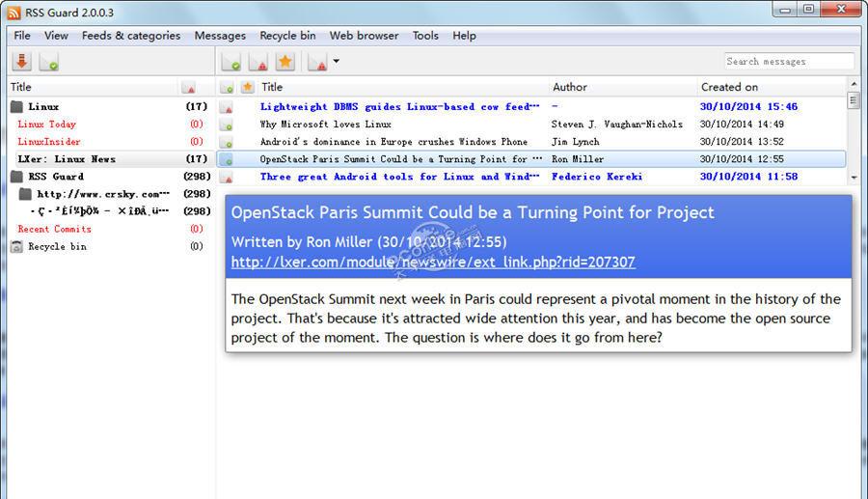The height and width of the screenshot is (499, 868).
Task: Select the Linux Today feed
Action: [x=46, y=125]
